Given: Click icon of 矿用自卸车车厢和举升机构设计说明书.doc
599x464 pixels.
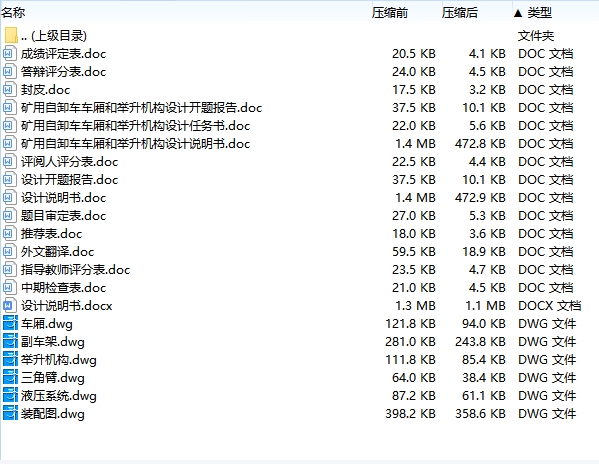Looking at the screenshot, I should [x=10, y=143].
